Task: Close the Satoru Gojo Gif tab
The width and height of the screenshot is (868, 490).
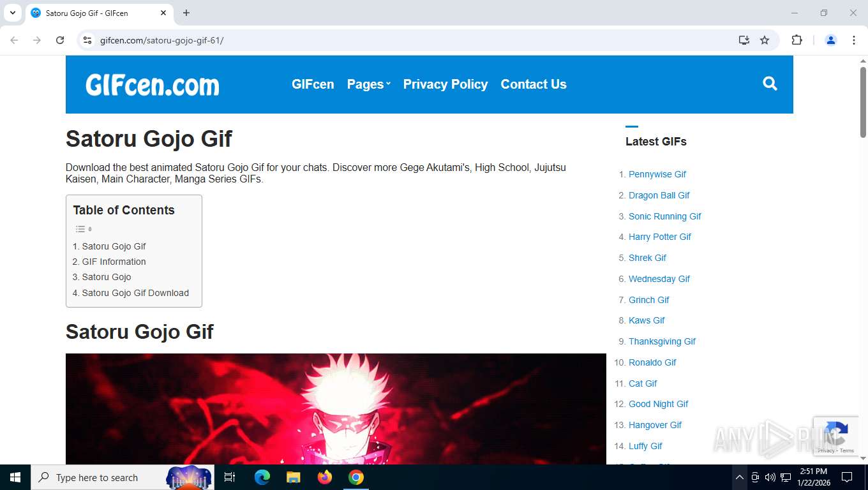Action: coord(163,13)
